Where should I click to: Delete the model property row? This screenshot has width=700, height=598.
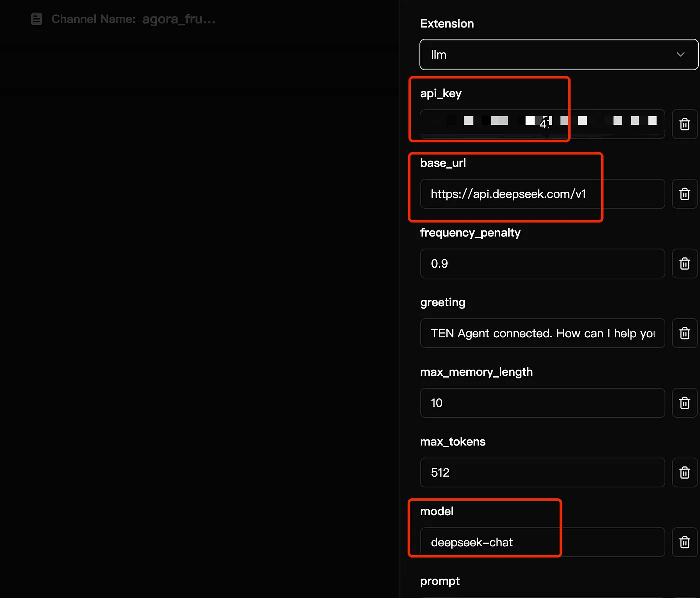pyautogui.click(x=684, y=542)
